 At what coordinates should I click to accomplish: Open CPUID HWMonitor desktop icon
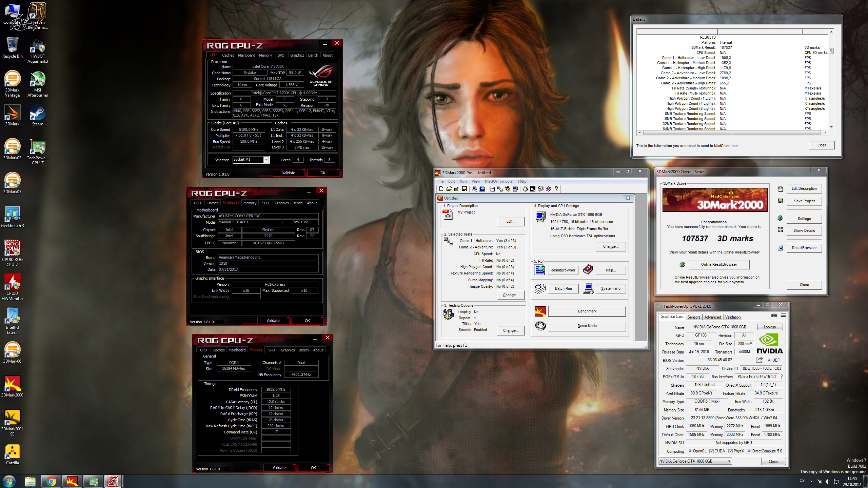[12, 287]
